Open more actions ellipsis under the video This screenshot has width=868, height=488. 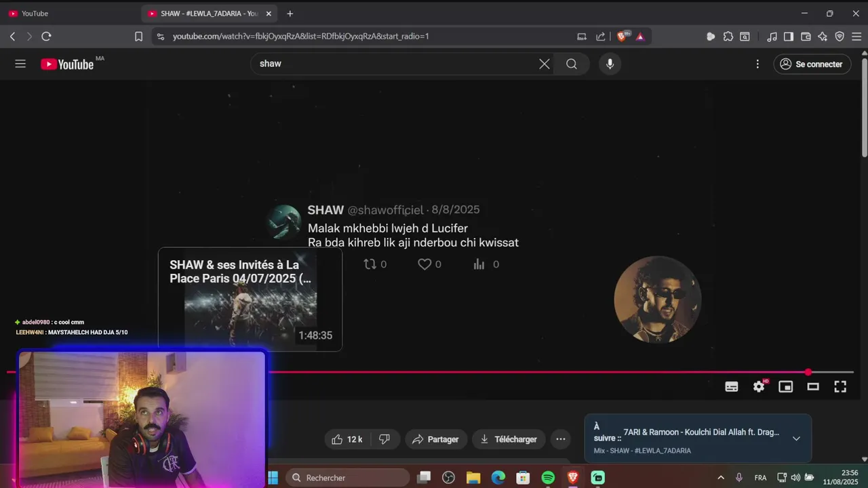pos(561,439)
